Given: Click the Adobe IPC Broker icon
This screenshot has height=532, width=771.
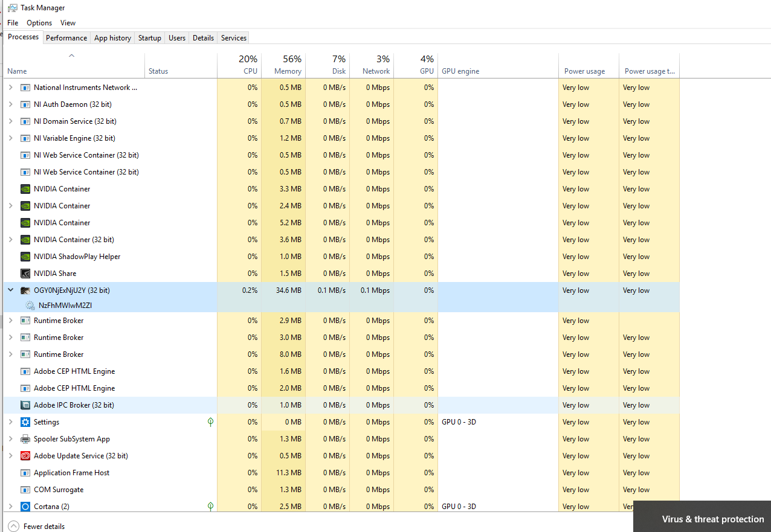Looking at the screenshot, I should [25, 405].
